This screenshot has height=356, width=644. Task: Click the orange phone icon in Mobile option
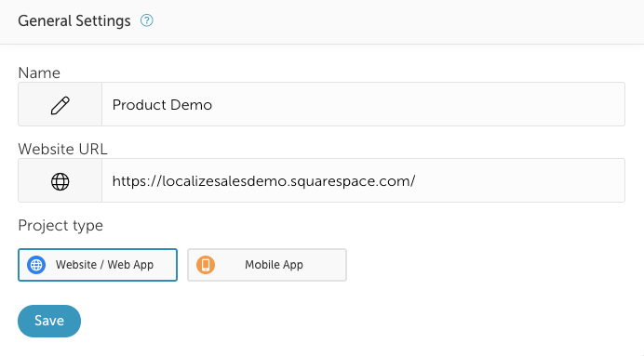[206, 265]
